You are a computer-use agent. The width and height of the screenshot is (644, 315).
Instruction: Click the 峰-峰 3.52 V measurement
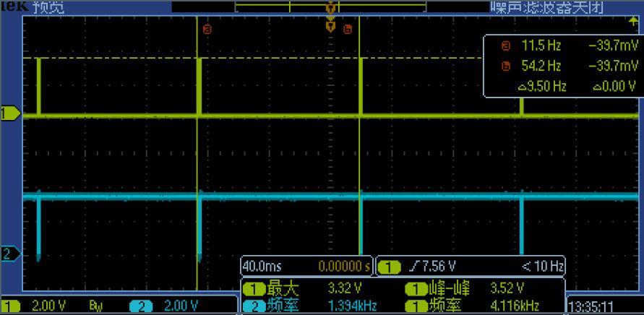[464, 289]
